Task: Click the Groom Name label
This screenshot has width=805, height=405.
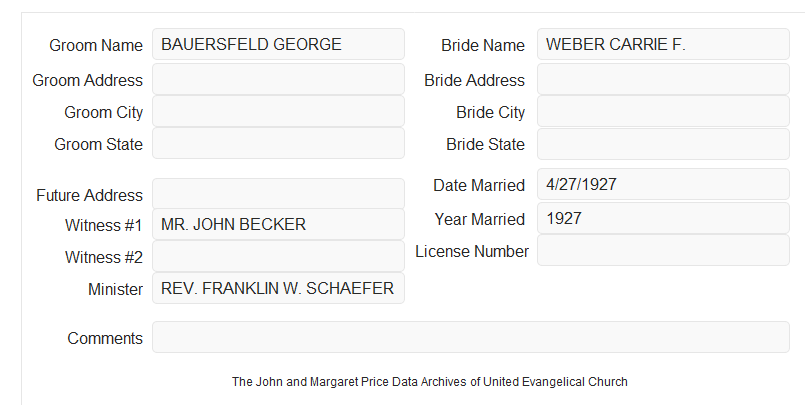Action: pos(96,45)
